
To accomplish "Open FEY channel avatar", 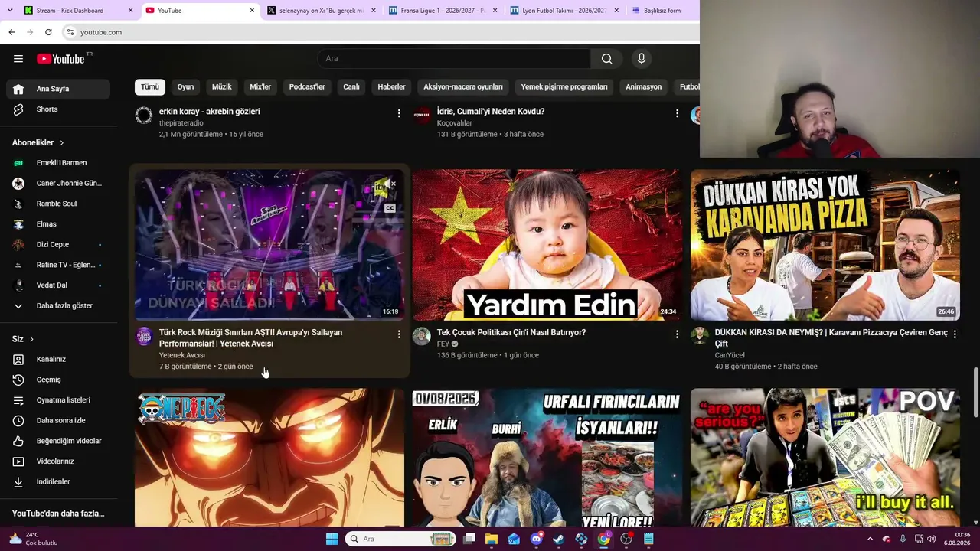I will pos(422,336).
